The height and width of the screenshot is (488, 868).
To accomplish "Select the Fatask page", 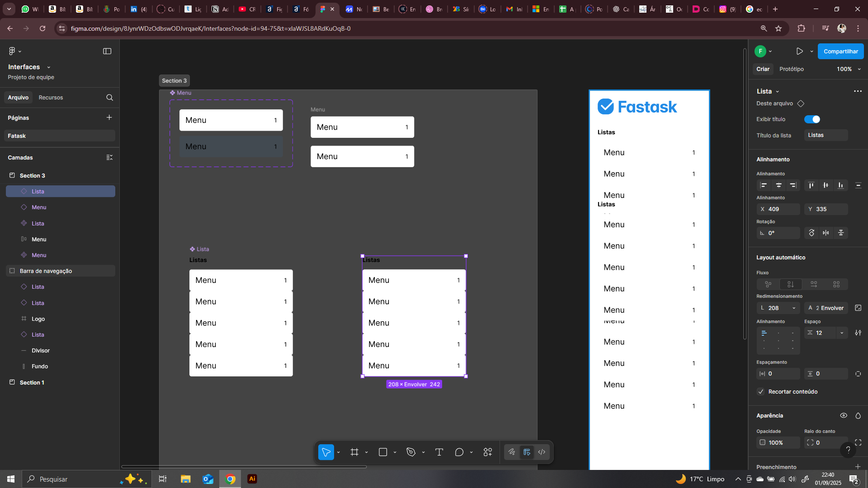I will coord(60,136).
